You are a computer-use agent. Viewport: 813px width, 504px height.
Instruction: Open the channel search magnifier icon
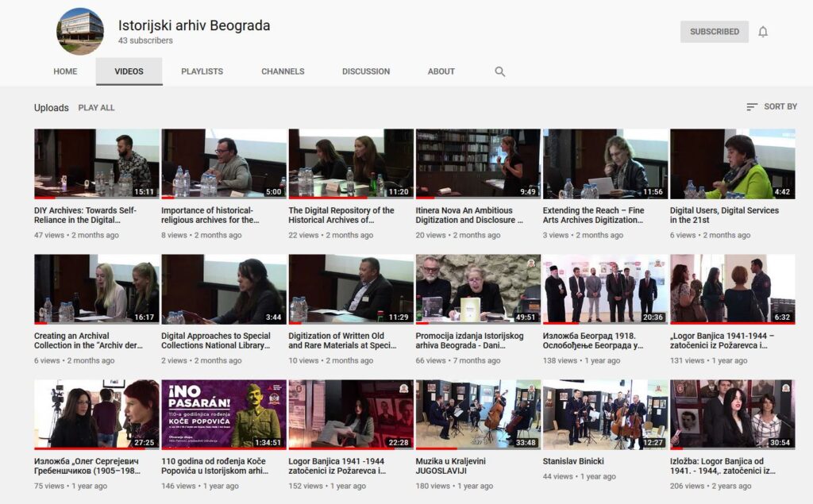pos(500,71)
